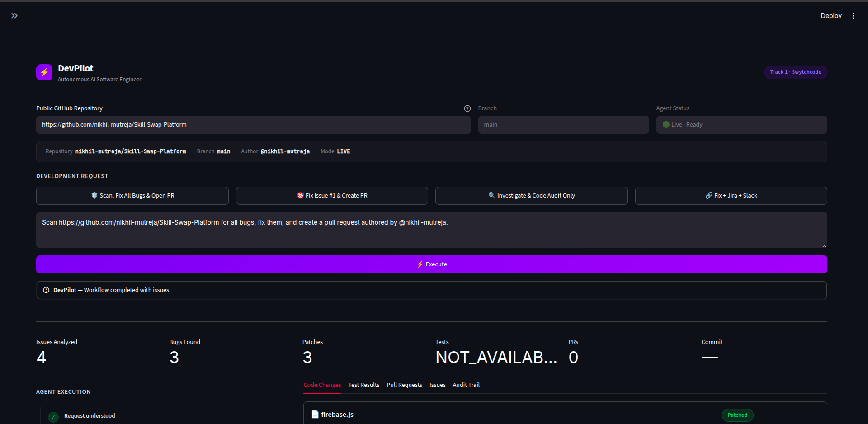Choose Investigate & Code Audit Only preset
This screenshot has width=868, height=424.
(532, 196)
